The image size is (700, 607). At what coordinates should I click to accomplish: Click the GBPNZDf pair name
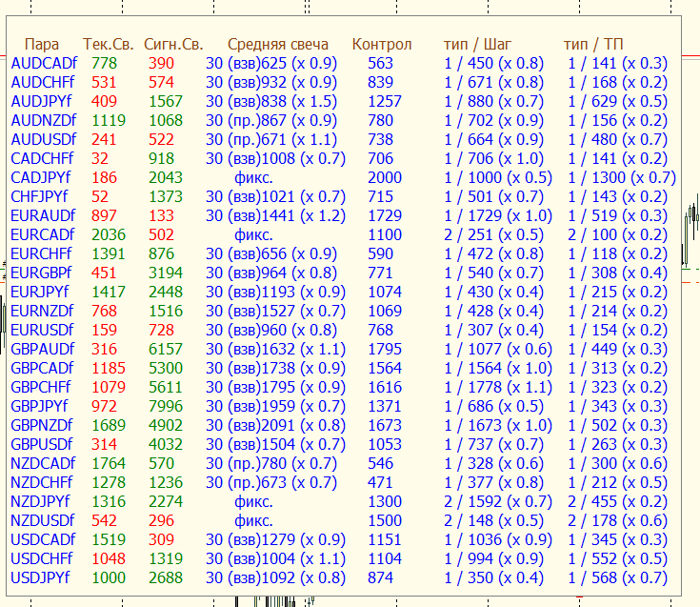tap(42, 425)
